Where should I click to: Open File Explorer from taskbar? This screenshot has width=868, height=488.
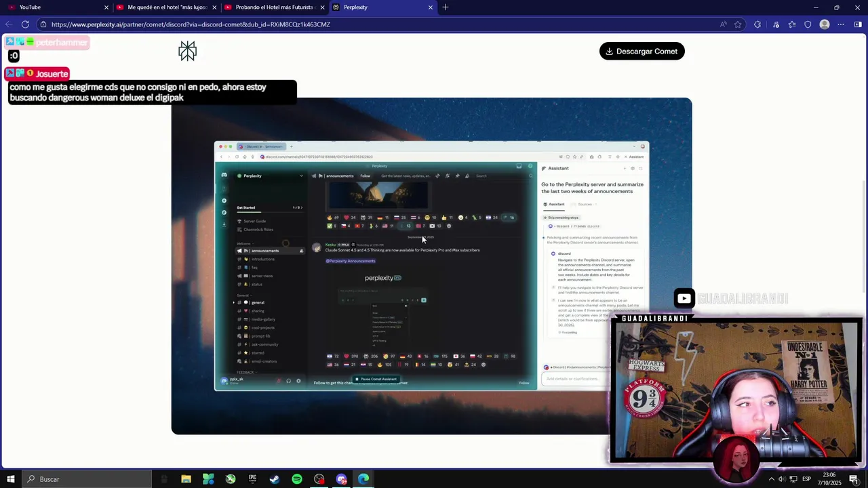(186, 479)
